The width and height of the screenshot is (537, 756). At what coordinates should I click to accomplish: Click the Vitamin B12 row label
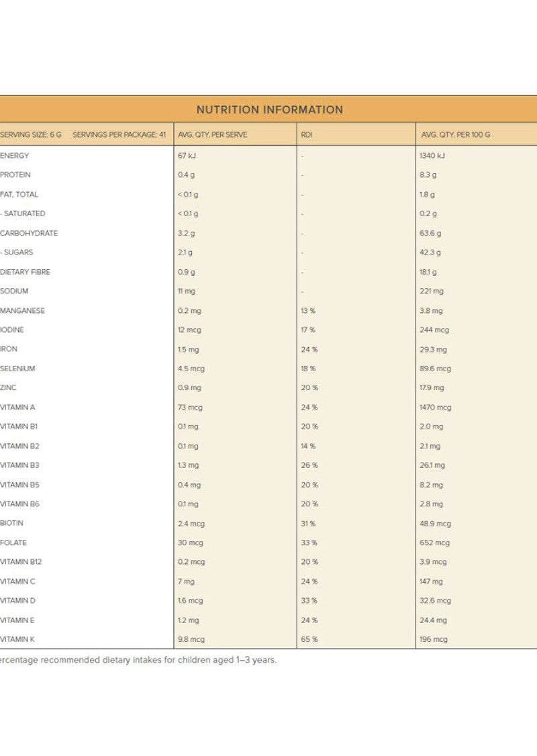(21, 561)
